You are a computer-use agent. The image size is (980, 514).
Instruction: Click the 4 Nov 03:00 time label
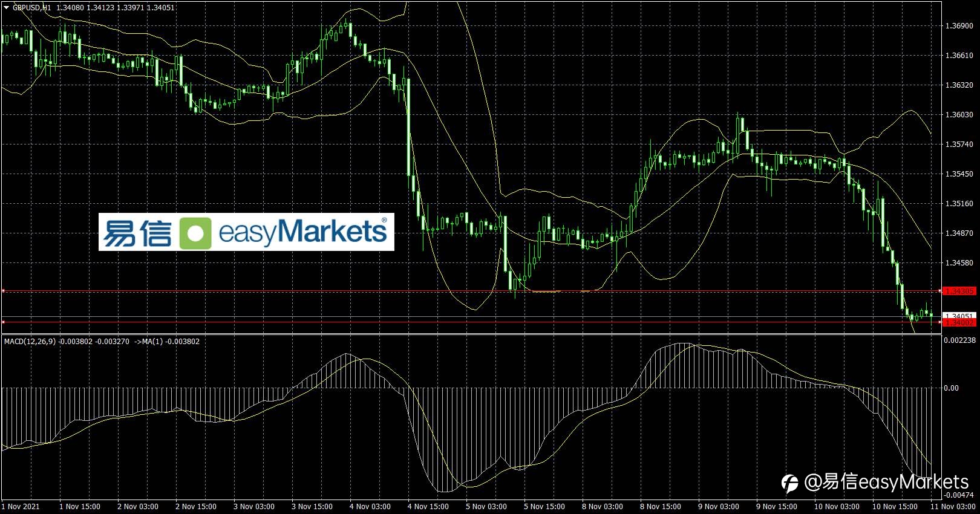point(370,507)
